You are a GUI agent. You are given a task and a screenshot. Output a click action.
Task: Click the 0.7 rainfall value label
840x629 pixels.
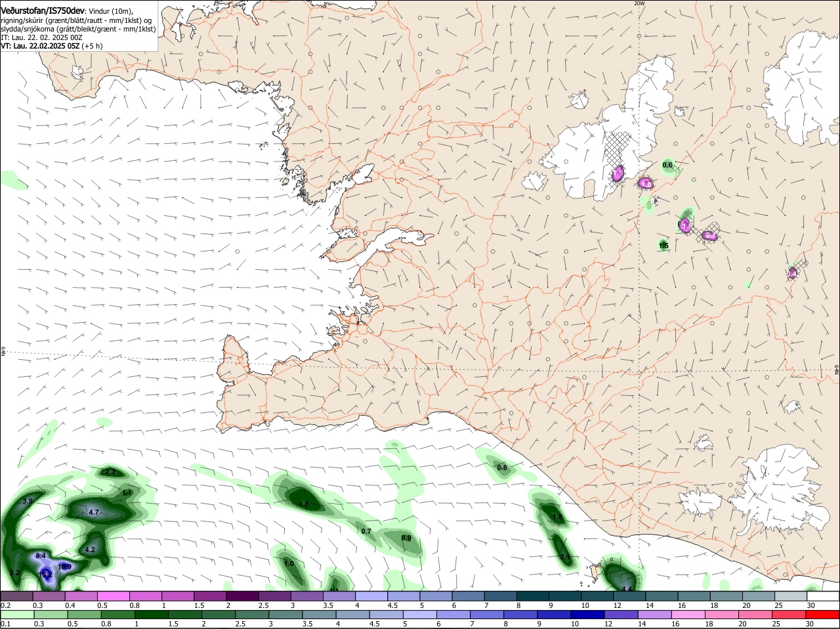click(x=366, y=531)
